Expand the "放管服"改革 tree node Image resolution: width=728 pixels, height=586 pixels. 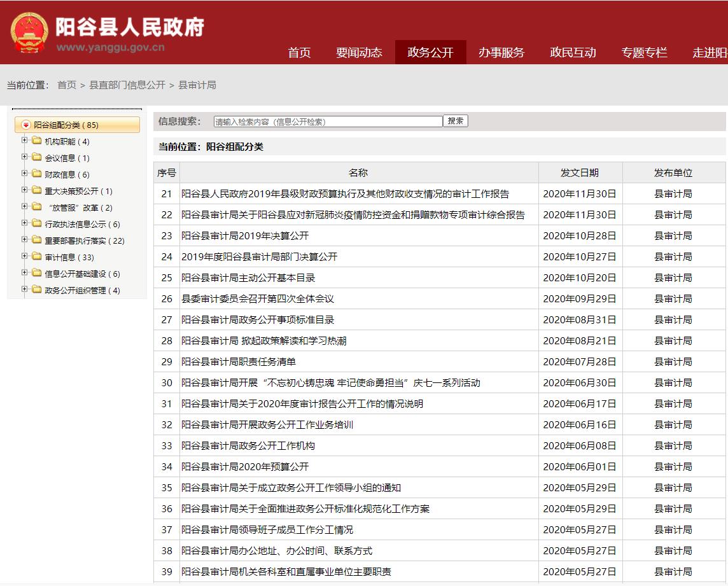click(25, 207)
